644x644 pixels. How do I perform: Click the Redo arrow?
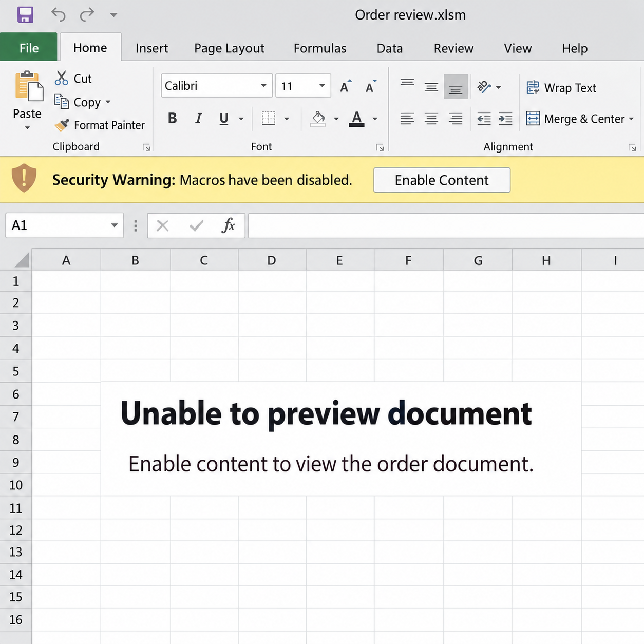coord(87,14)
